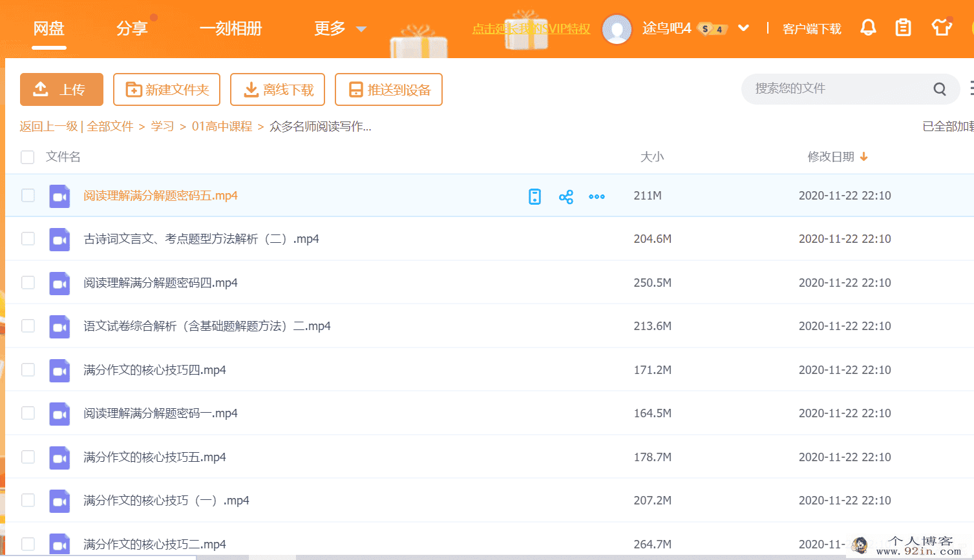
Task: Click 返回上一级 breadcrumb link
Action: [48, 127]
